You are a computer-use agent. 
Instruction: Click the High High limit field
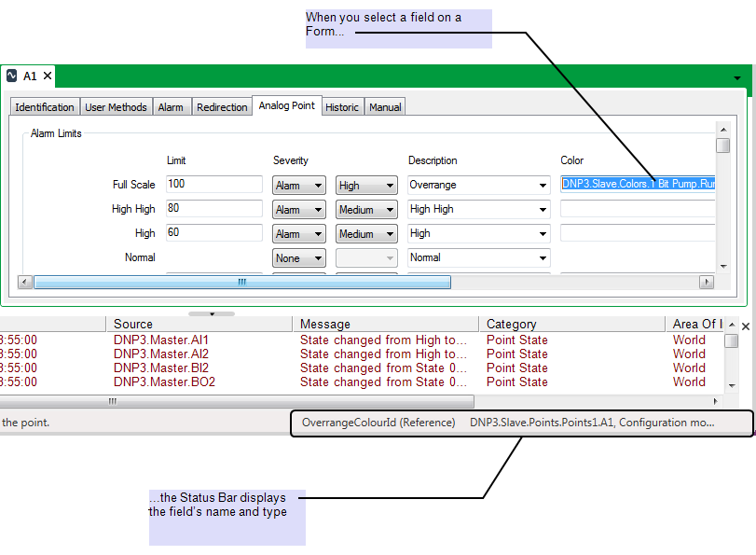(x=214, y=209)
